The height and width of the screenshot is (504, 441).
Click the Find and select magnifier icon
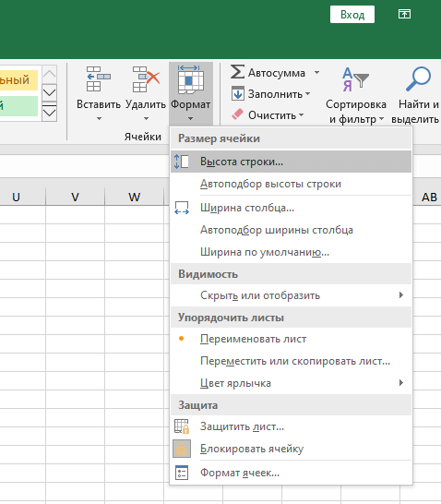pyautogui.click(x=418, y=78)
